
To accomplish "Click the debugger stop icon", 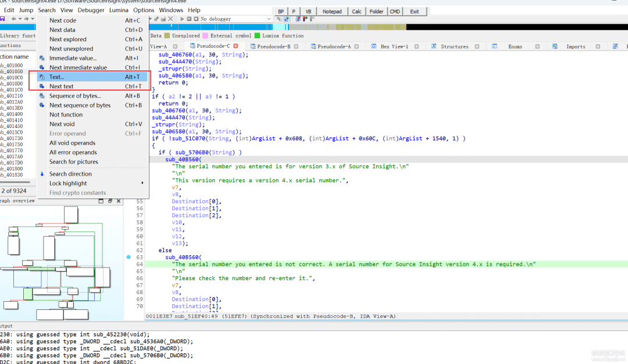I will pos(196,19).
